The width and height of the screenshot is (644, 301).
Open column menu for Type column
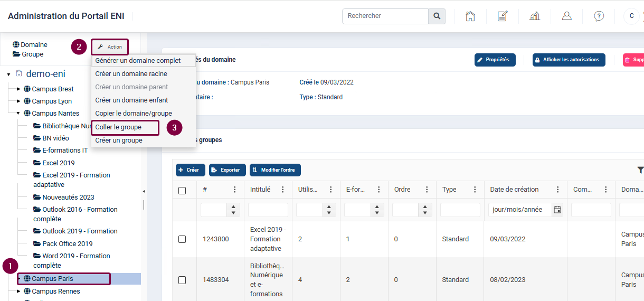tap(475, 190)
